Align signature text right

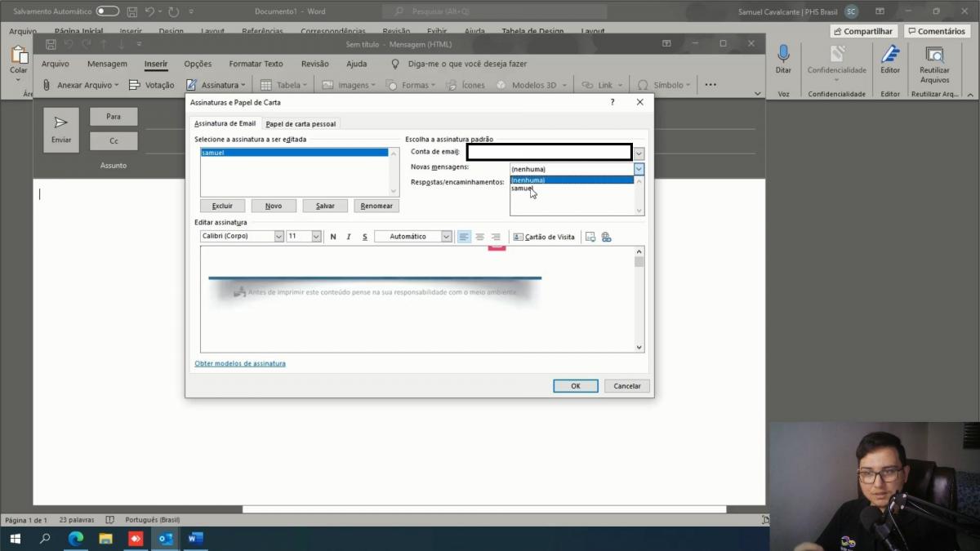tap(495, 237)
